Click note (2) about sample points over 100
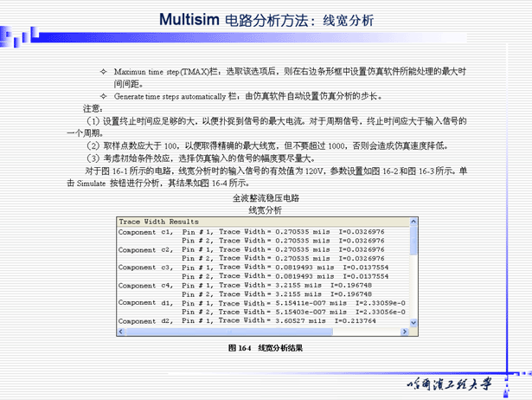The height and width of the screenshot is (400, 532). point(267,146)
